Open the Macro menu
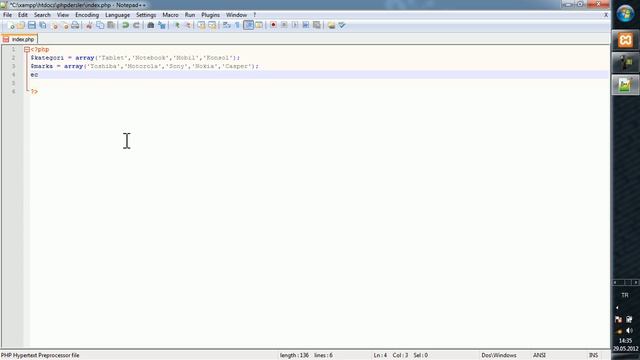 coord(170,15)
